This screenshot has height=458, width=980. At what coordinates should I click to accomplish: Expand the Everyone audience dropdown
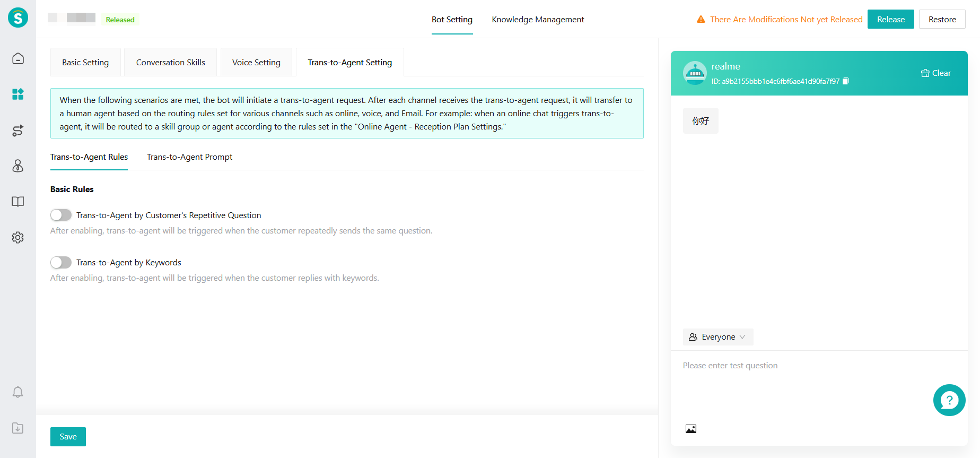point(717,337)
